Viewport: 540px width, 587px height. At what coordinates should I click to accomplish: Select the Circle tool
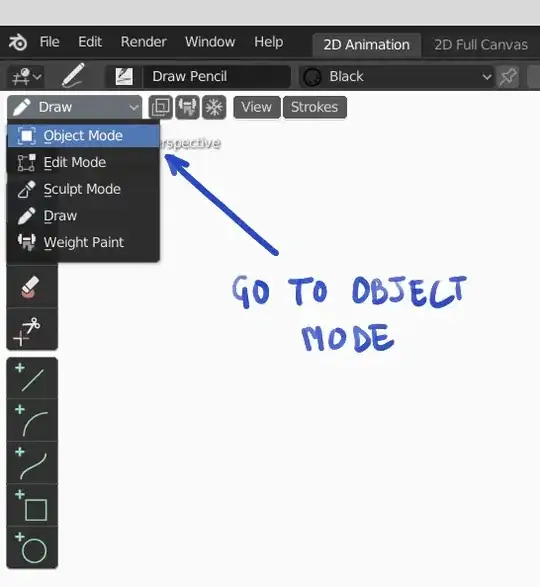pos(32,548)
